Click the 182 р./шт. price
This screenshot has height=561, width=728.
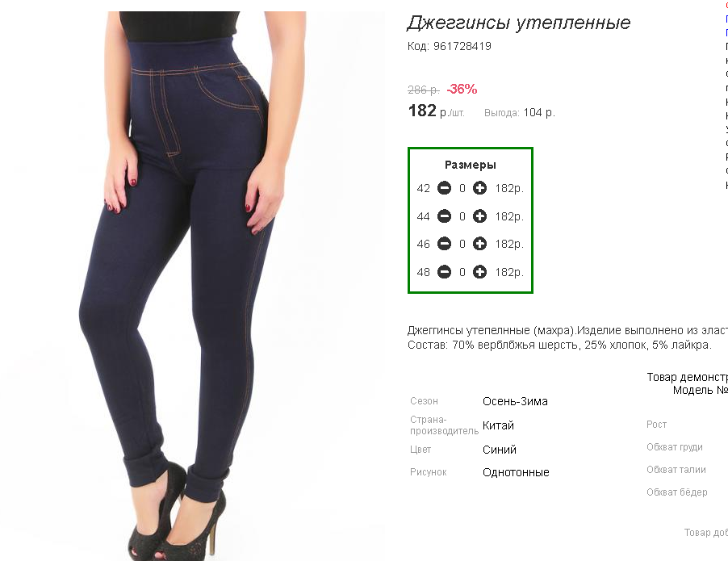[436, 111]
